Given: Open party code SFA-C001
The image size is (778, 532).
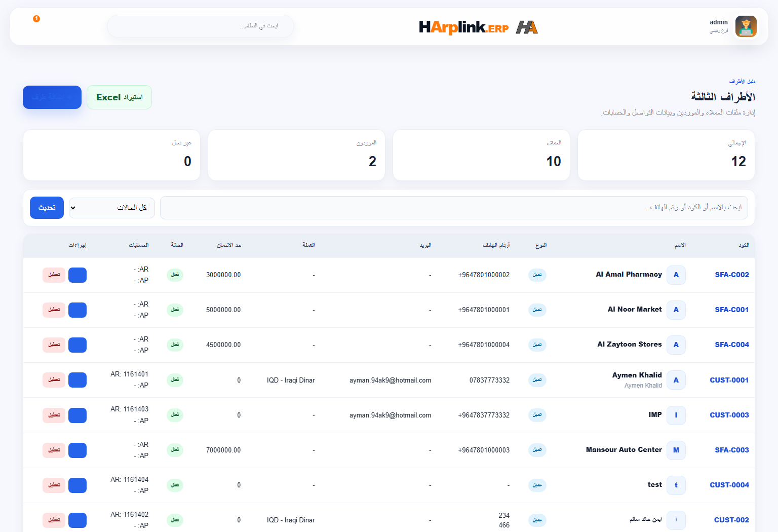Looking at the screenshot, I should [732, 310].
